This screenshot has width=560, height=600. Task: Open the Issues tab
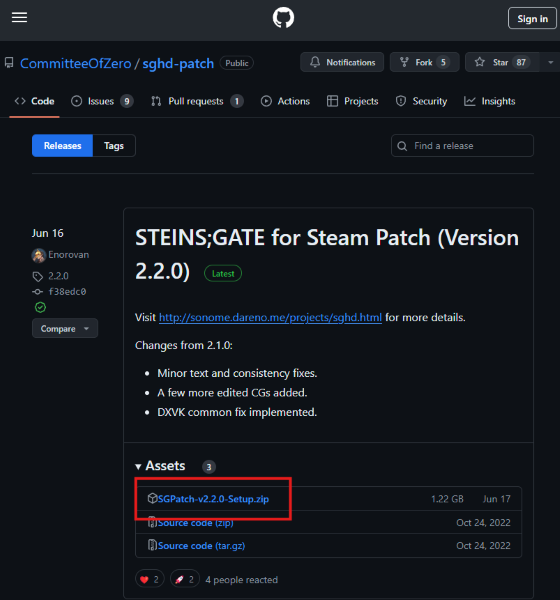[x=102, y=101]
